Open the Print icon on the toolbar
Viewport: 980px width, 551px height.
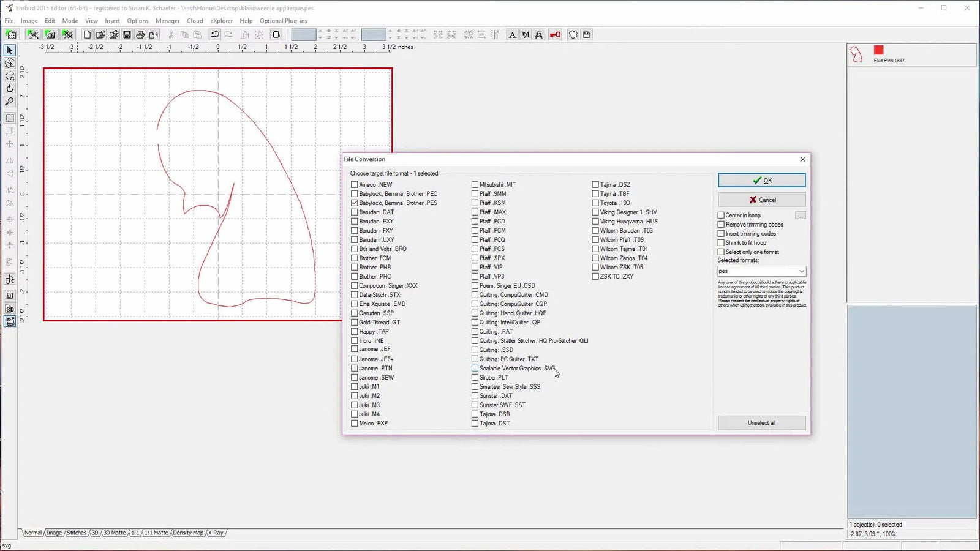(140, 35)
